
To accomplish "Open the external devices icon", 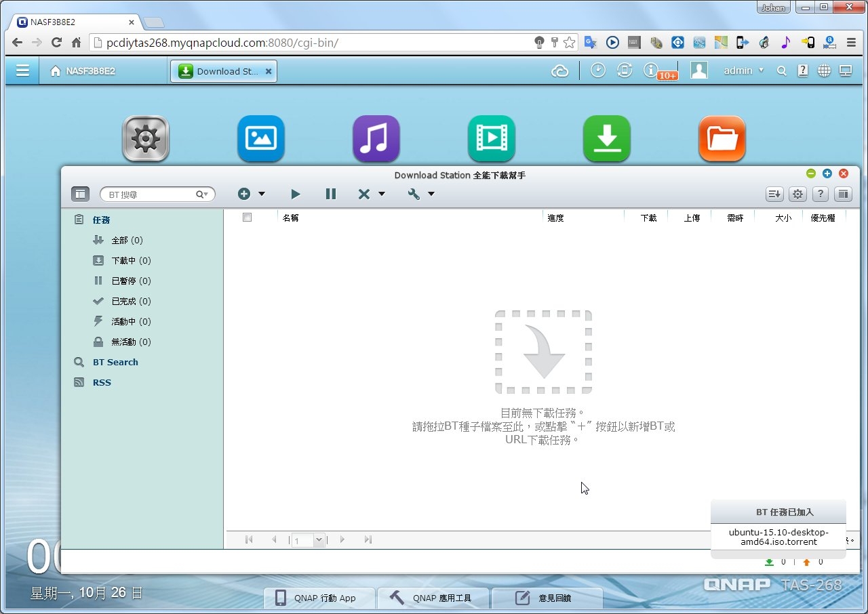I will click(625, 70).
